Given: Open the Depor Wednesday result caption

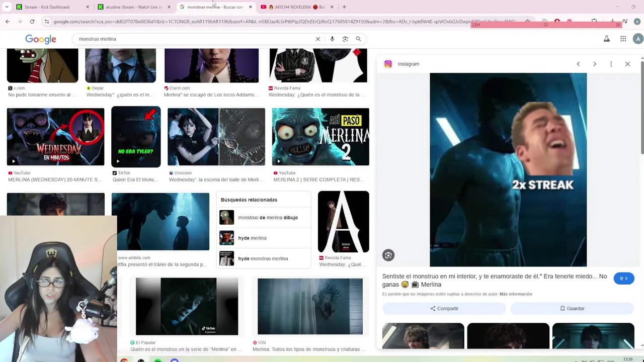Looking at the screenshot, I should [x=120, y=95].
